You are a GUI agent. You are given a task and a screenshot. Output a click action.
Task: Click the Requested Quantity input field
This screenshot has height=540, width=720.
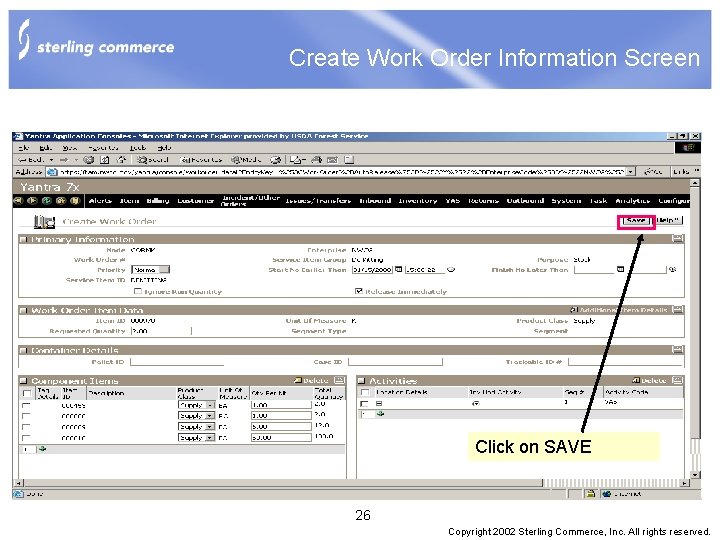pyautogui.click(x=161, y=331)
